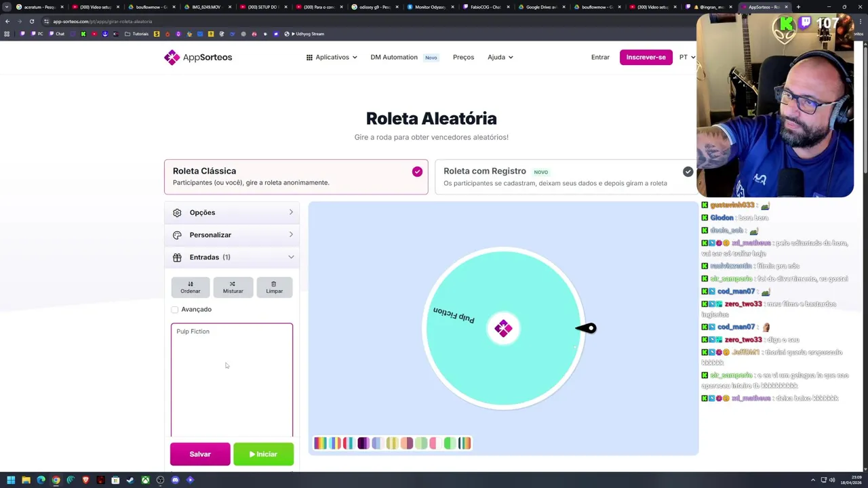Click the black pointer arrow on the wheel

(x=586, y=329)
